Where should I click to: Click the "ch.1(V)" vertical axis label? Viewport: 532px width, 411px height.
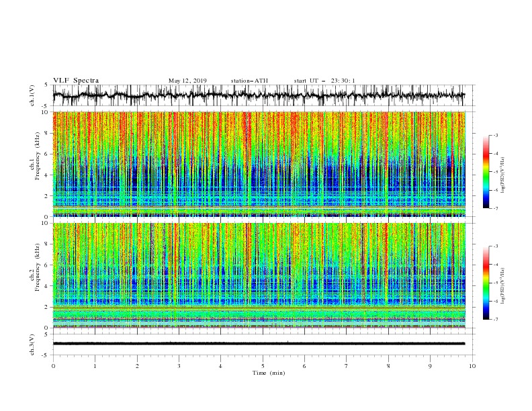click(x=32, y=95)
